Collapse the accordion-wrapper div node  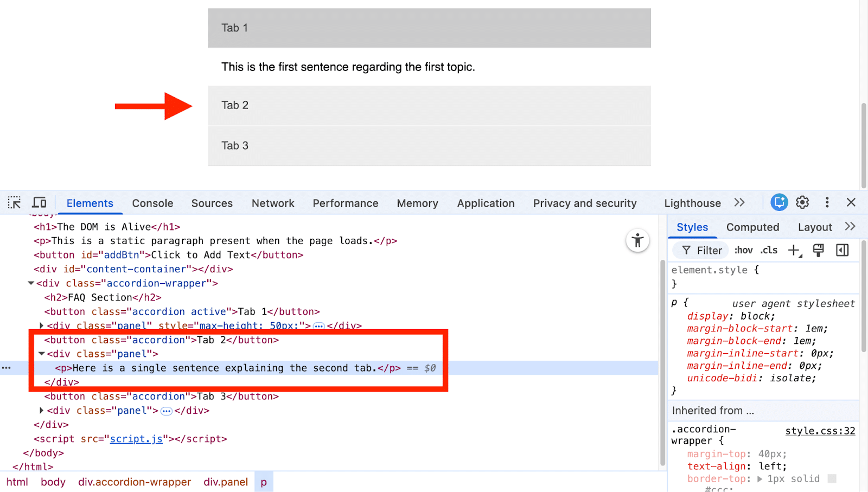point(31,283)
